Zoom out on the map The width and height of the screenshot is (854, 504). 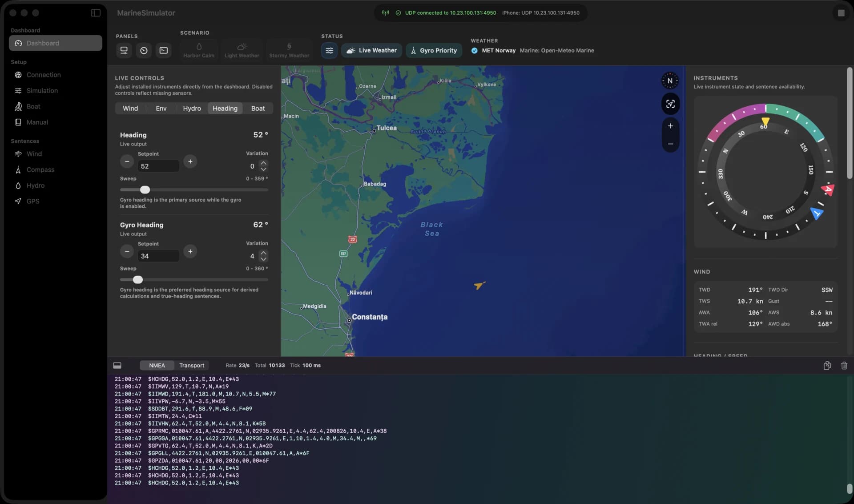coord(670,144)
